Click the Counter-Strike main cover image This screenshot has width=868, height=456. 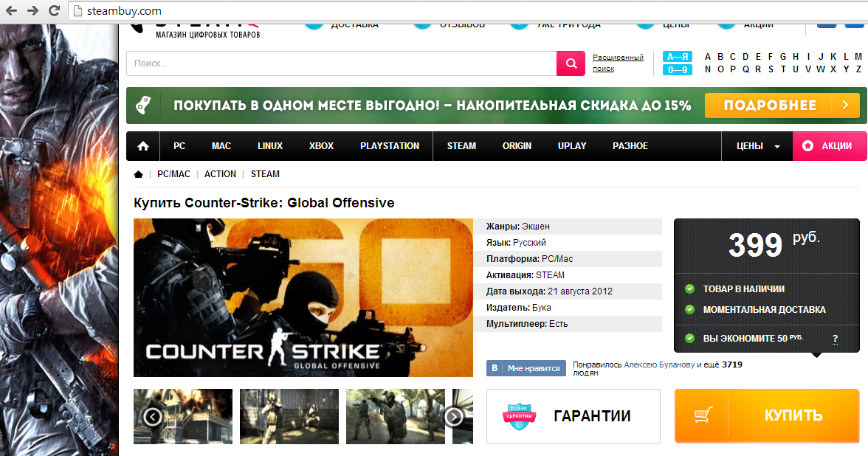[x=303, y=298]
